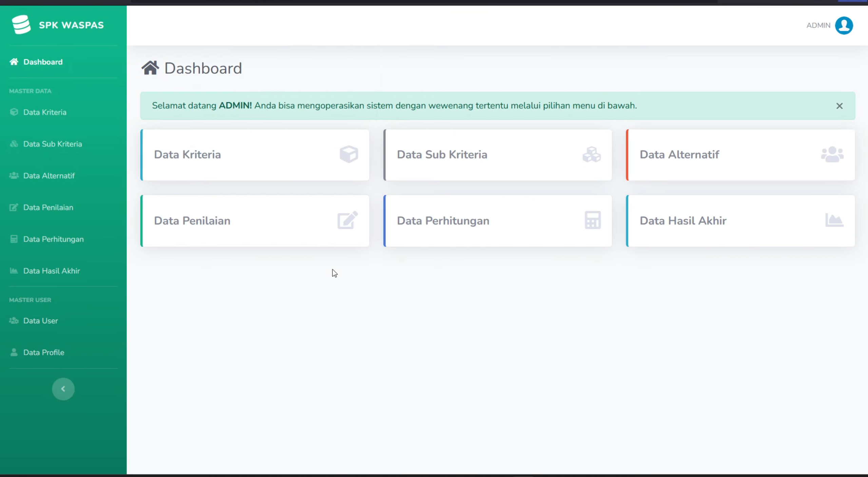Click the group icon next to sidebar Data User

(x=14, y=321)
